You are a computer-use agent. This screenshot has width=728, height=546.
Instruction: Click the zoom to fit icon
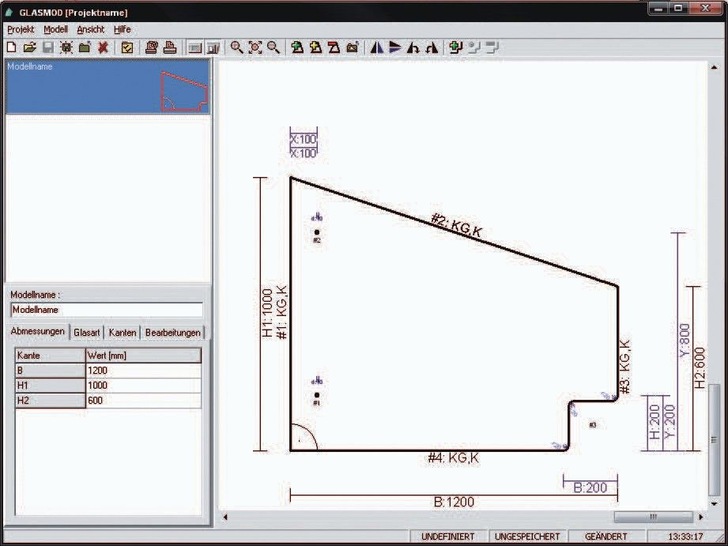tap(255, 47)
